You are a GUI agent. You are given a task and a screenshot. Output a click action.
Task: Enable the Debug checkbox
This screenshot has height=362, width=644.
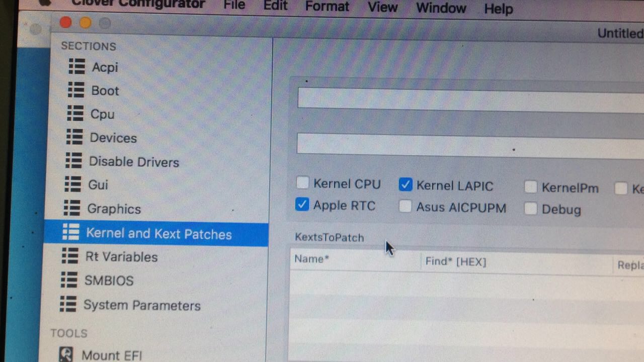[530, 209]
